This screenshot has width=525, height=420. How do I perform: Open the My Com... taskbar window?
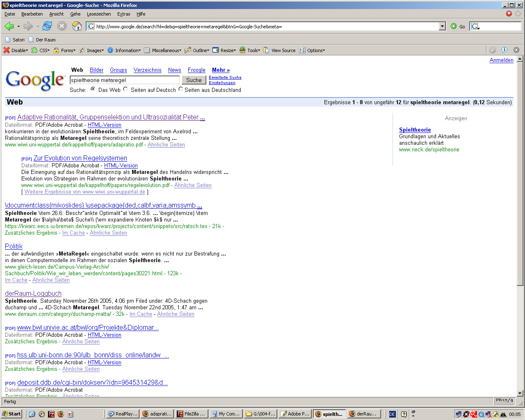[226, 414]
